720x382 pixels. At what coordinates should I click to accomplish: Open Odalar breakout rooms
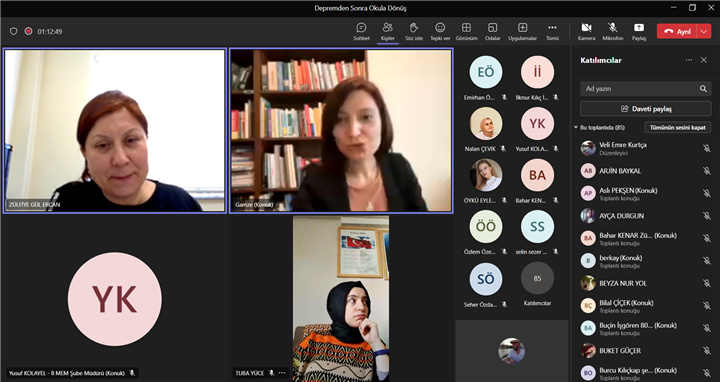(492, 32)
